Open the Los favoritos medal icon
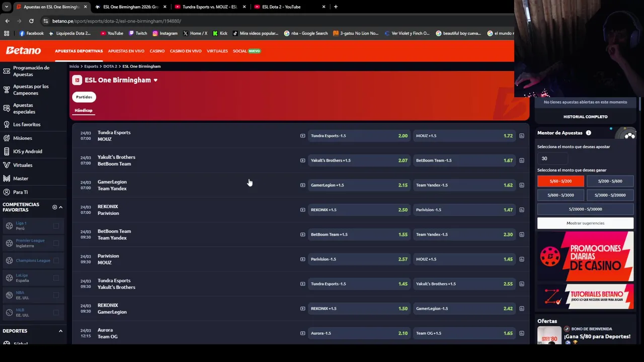Viewport: 644px width, 362px height. point(7,124)
